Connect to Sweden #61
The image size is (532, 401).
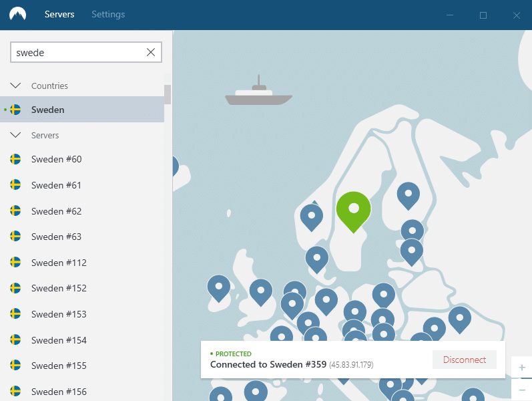[82, 185]
